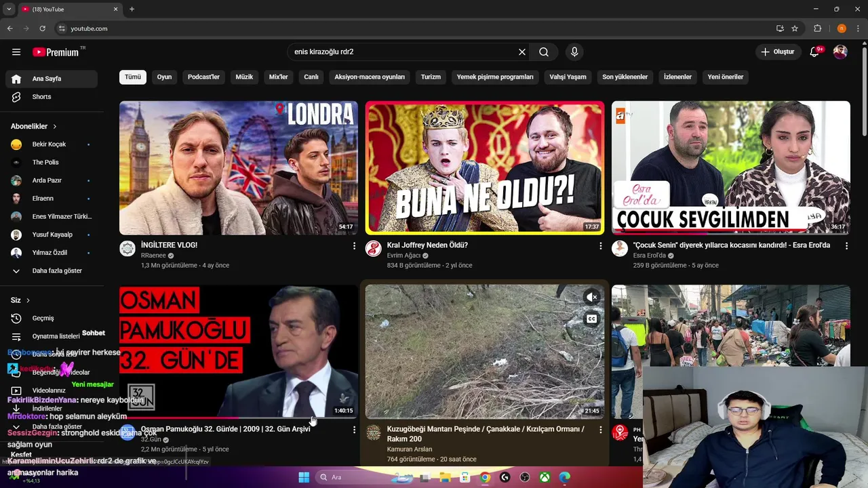Screen dimensions: 868x488
Task: Open Kamuran Arslan channel name
Action: pos(410,449)
